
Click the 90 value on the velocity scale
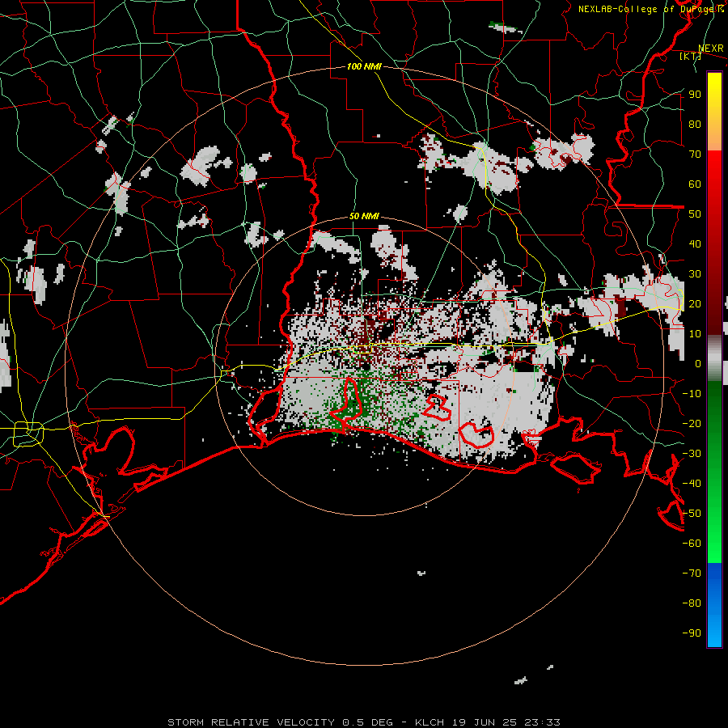[x=695, y=94]
